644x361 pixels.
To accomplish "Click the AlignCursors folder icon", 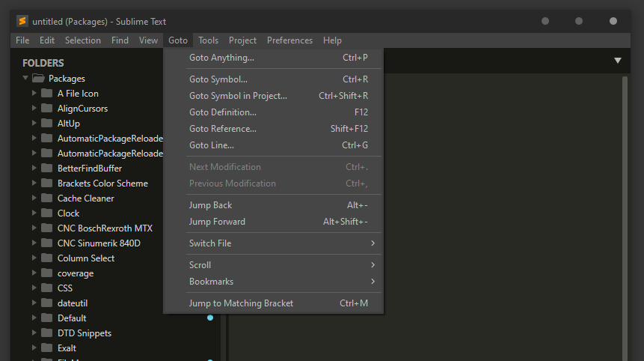I will (47, 108).
